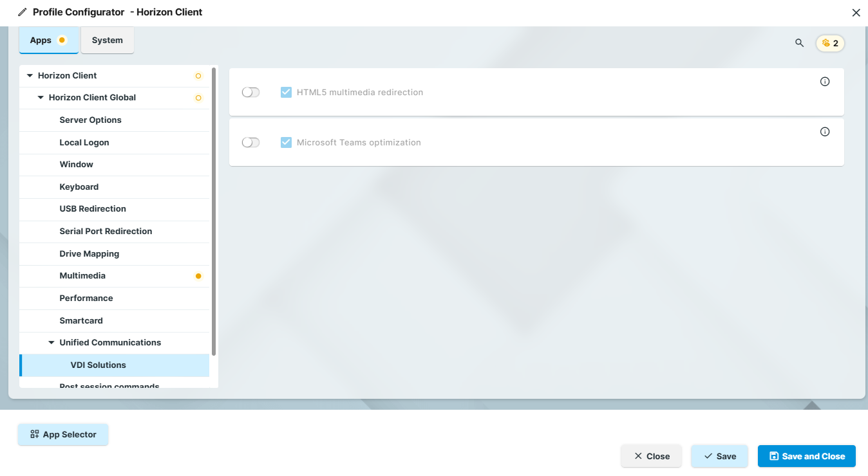Click the navigation tree vertical scrollbar
Image resolution: width=868 pixels, height=476 pixels.
pos(214,211)
